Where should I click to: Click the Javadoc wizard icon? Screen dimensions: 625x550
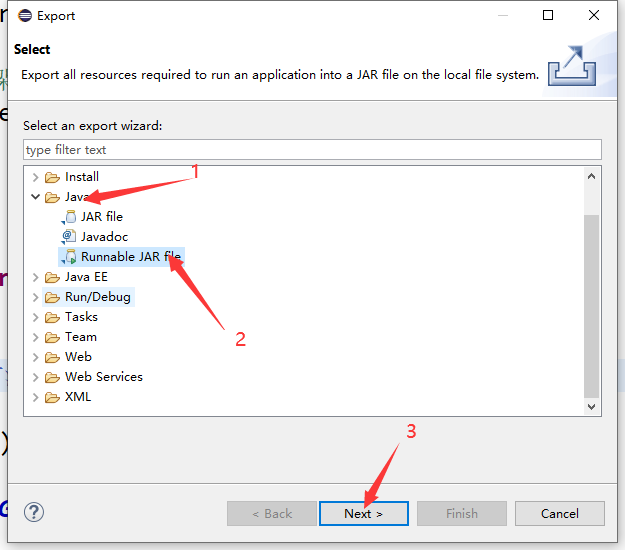tap(69, 237)
